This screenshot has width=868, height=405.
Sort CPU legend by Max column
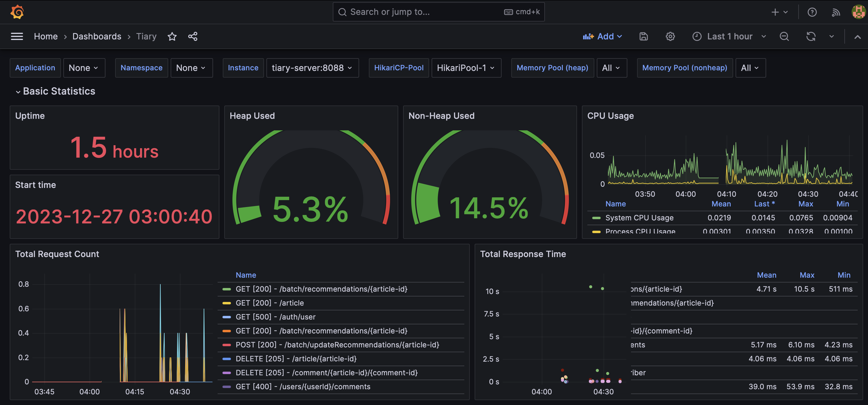[805, 204]
